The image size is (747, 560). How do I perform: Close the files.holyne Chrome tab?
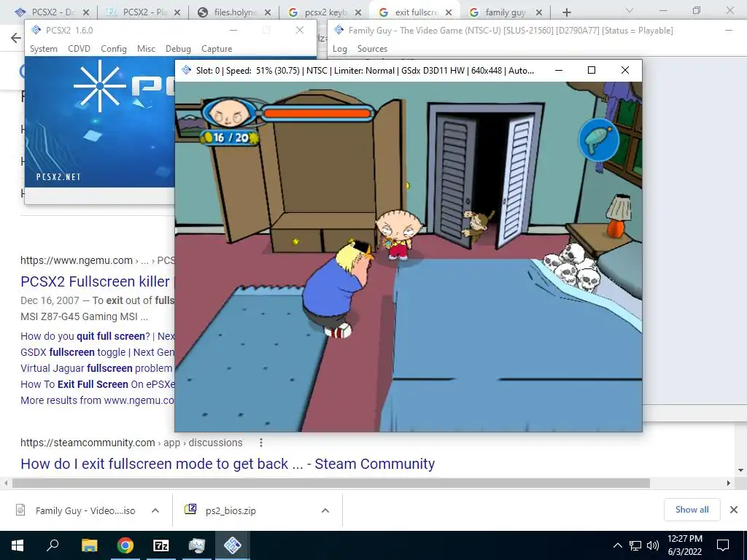point(268,12)
